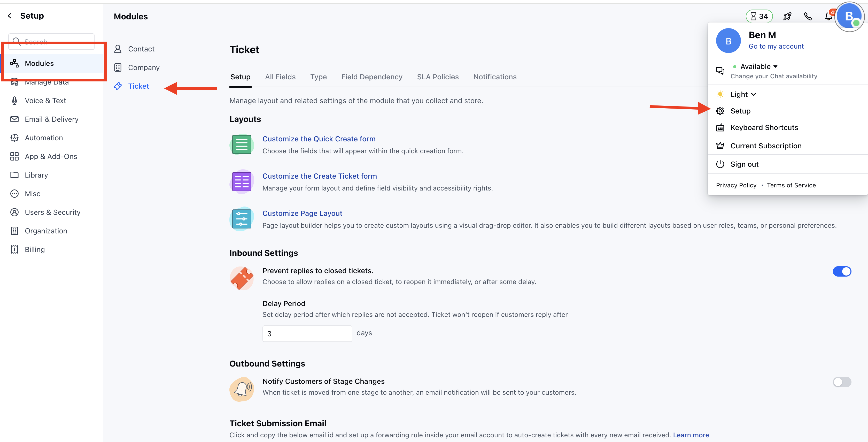868x442 pixels.
Task: Open the Light theme dropdown
Action: [743, 94]
